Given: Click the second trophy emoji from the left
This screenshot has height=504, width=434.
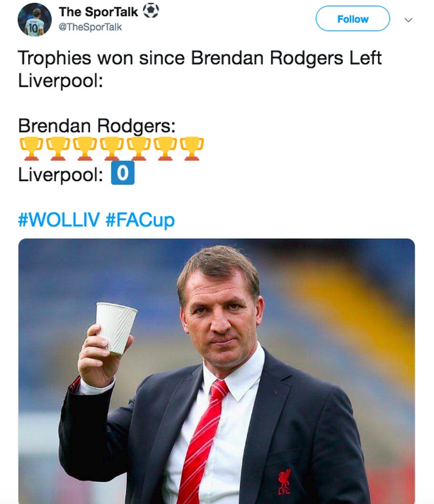Looking at the screenshot, I should [57, 149].
